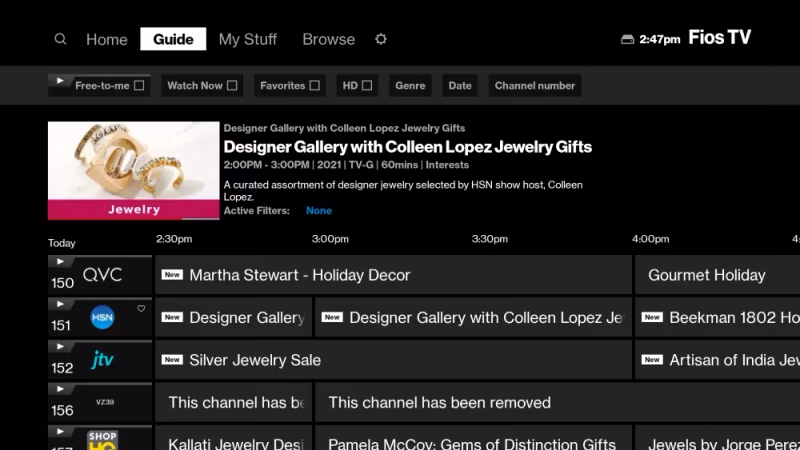The image size is (800, 450).
Task: Check the Favorites filter box
Action: (x=314, y=86)
